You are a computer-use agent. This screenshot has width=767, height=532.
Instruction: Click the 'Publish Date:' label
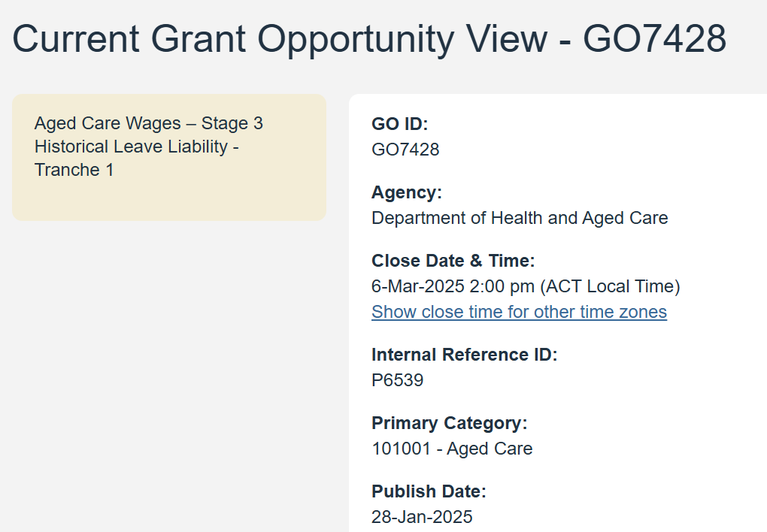click(x=429, y=491)
